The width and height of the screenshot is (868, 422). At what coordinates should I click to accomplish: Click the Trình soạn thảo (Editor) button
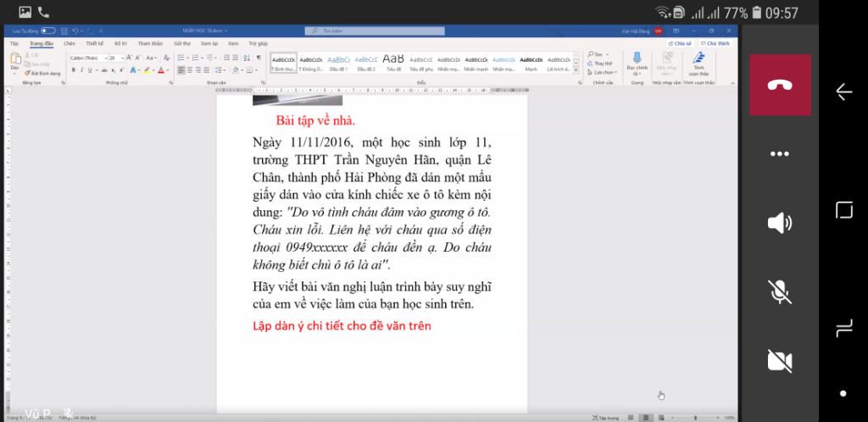(x=698, y=64)
